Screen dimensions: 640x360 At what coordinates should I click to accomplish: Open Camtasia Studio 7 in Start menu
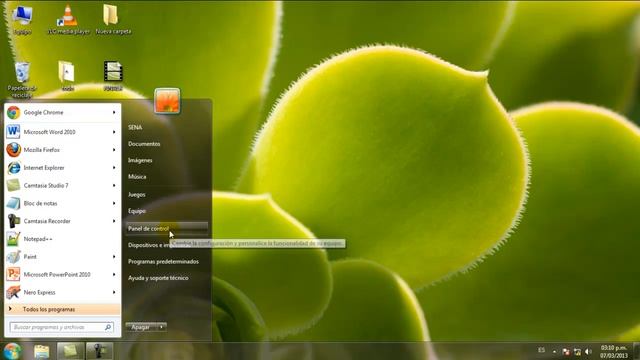click(62, 185)
